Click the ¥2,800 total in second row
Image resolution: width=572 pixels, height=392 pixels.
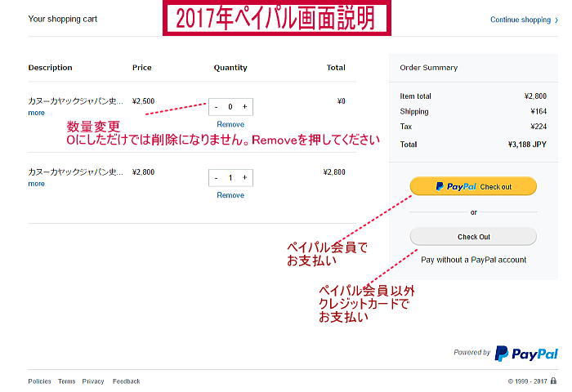[x=334, y=172]
